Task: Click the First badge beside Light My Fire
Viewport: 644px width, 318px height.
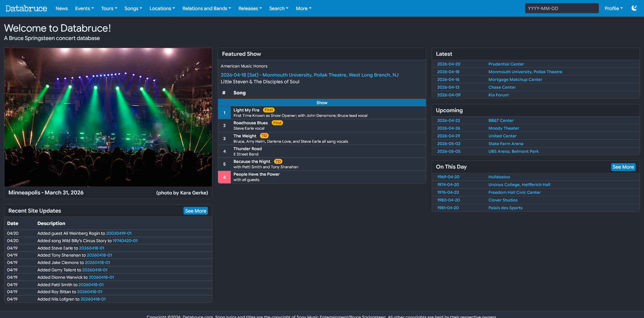Action: tap(269, 110)
